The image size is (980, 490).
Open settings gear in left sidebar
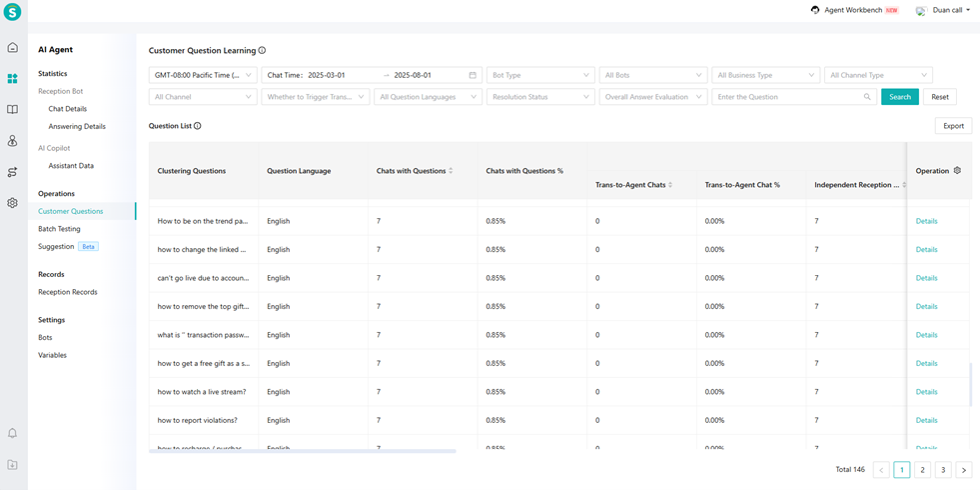tap(12, 203)
